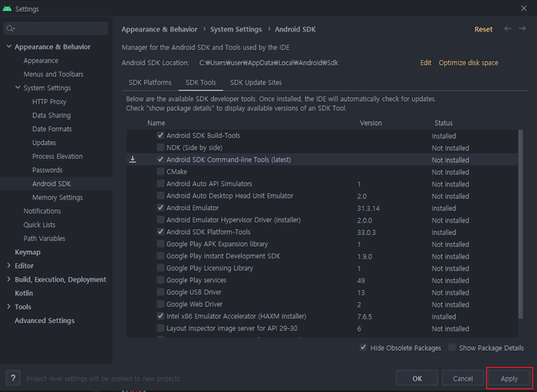Check Google Play services box

point(160,280)
